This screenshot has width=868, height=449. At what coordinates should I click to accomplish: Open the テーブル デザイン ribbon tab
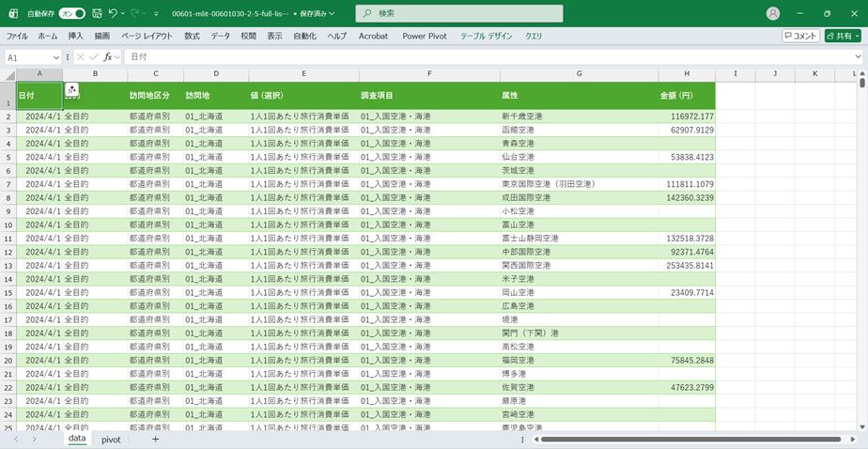(x=487, y=36)
